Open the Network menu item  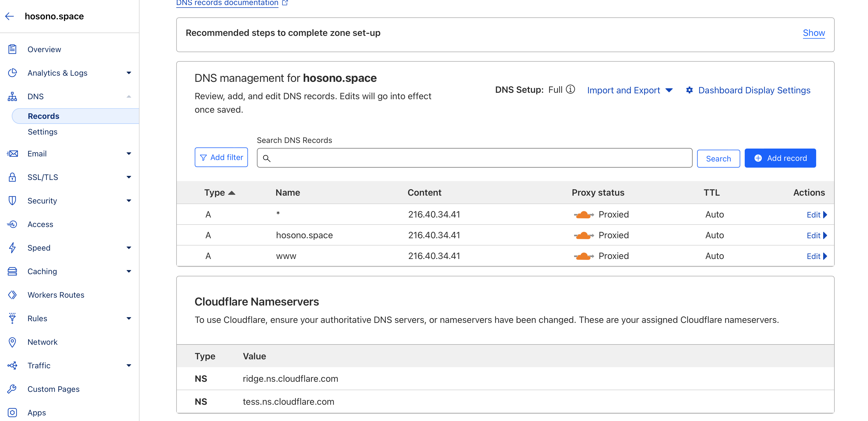(x=43, y=342)
